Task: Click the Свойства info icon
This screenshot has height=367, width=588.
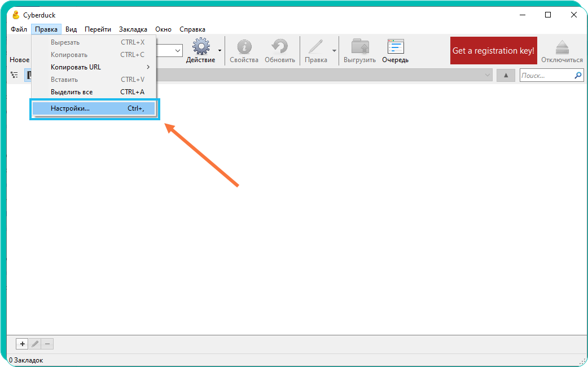Action: point(244,47)
